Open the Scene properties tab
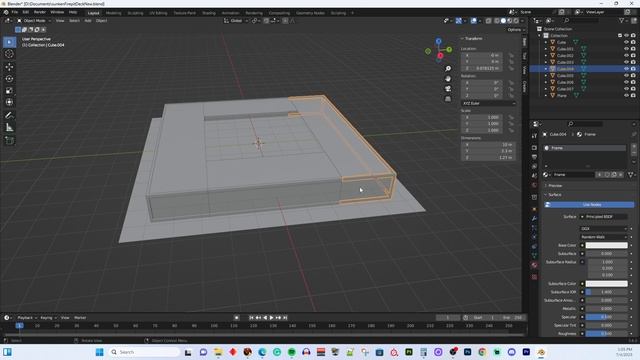The width and height of the screenshot is (640, 360). 534,176
